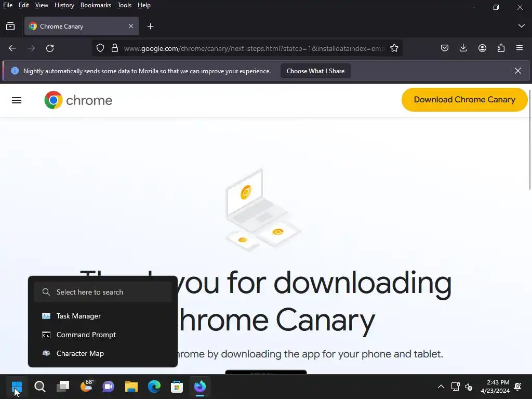Click Firefox Nightly taskbar icon
This screenshot has height=399, width=532.
pyautogui.click(x=200, y=387)
